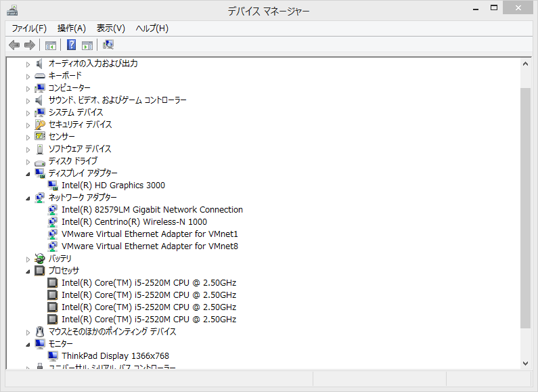Viewport: 538px width, 392px height.
Task: Click the scrollbar up arrow
Action: (x=525, y=64)
